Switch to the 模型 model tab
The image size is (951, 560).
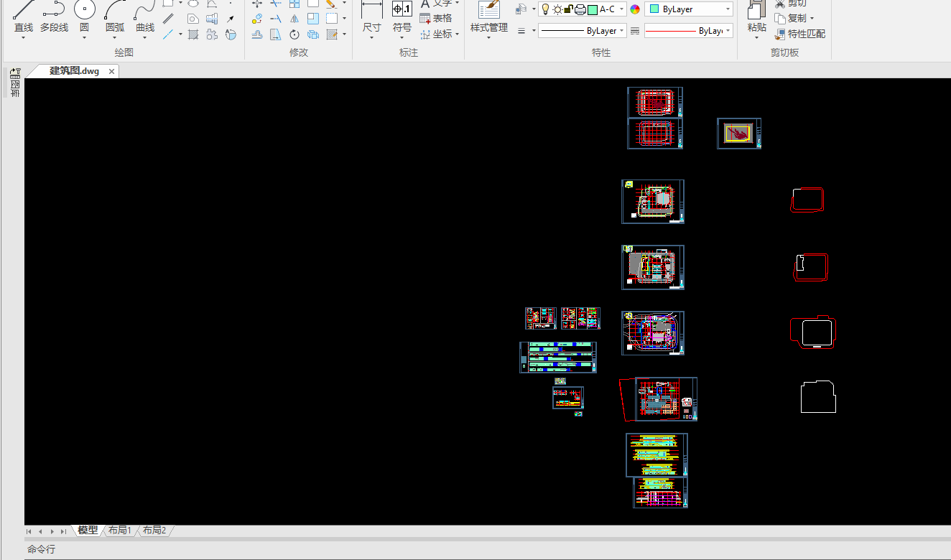[88, 531]
